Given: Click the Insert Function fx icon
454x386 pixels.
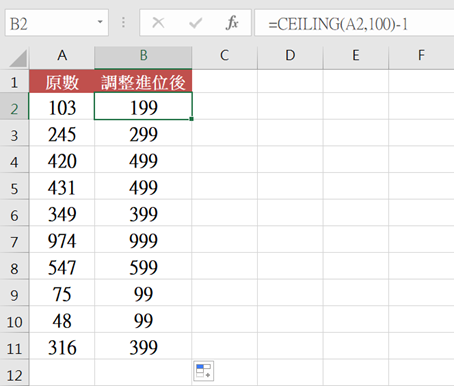Looking at the screenshot, I should pyautogui.click(x=232, y=23).
